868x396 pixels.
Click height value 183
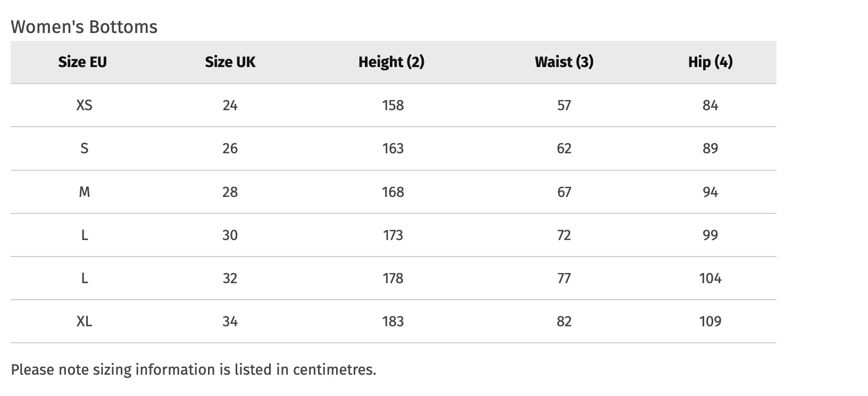pyautogui.click(x=393, y=321)
